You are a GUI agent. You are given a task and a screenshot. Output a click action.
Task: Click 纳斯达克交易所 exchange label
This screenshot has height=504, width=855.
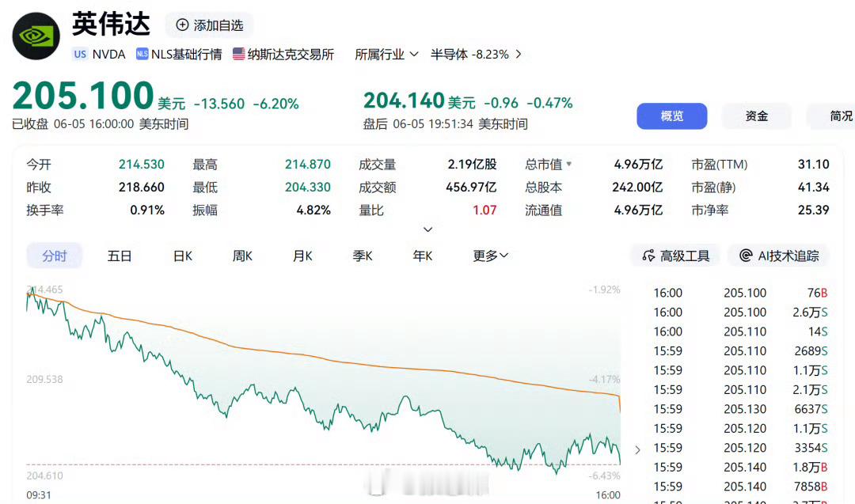pos(291,54)
